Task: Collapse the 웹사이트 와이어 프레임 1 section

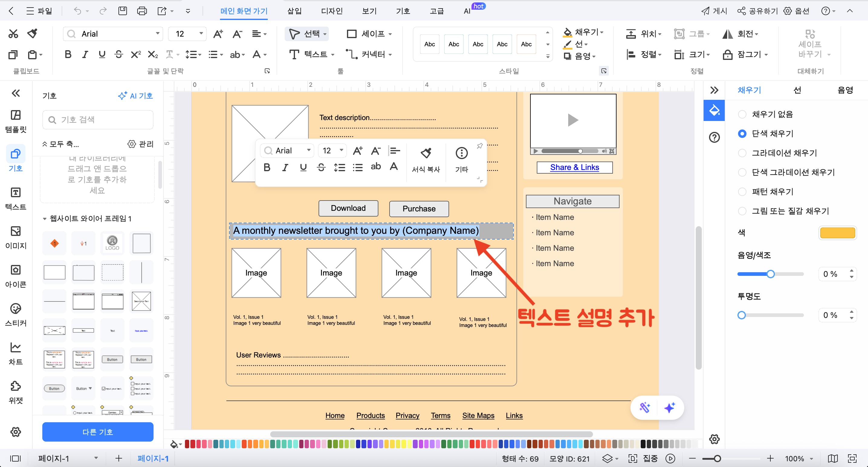Action: [44, 218]
